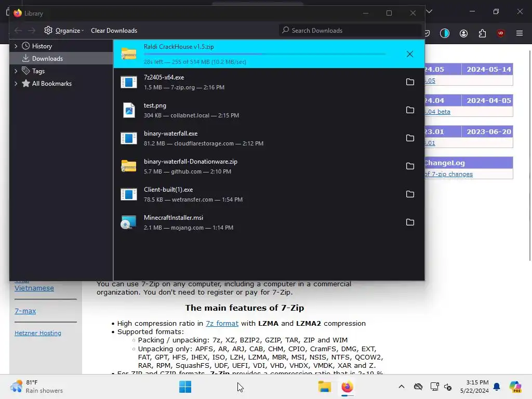Image resolution: width=532 pixels, height=399 pixels.
Task: Open the 7-max link
Action: (25, 311)
